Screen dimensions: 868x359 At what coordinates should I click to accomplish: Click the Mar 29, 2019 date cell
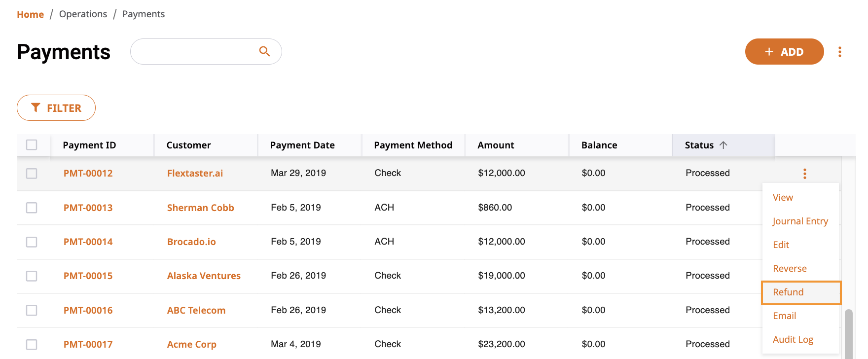pyautogui.click(x=298, y=173)
